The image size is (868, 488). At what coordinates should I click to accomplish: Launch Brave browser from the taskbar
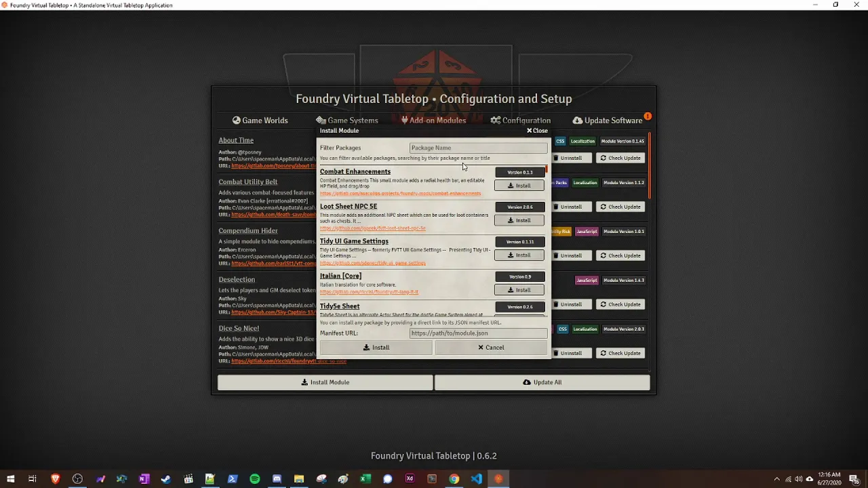pos(56,479)
